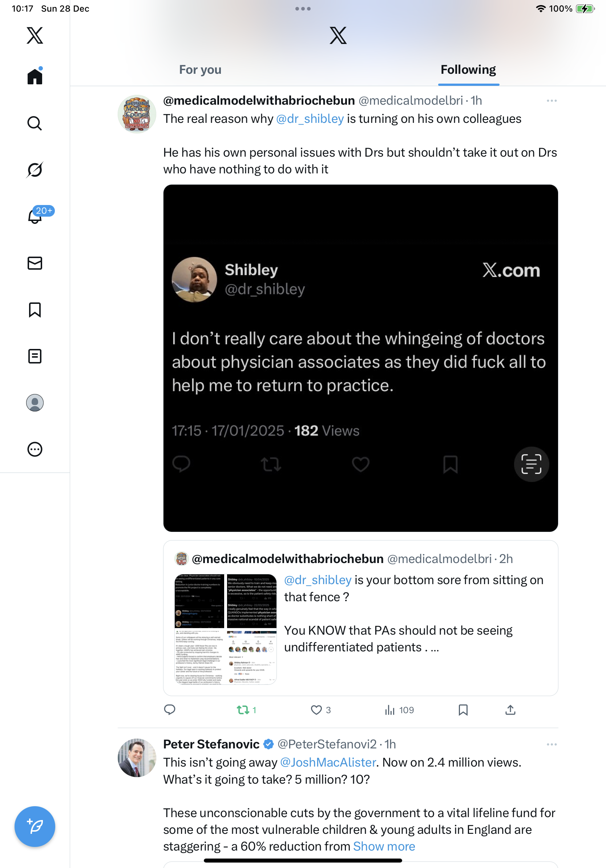Open the Search icon in sidebar
This screenshot has width=606, height=868.
(x=35, y=123)
